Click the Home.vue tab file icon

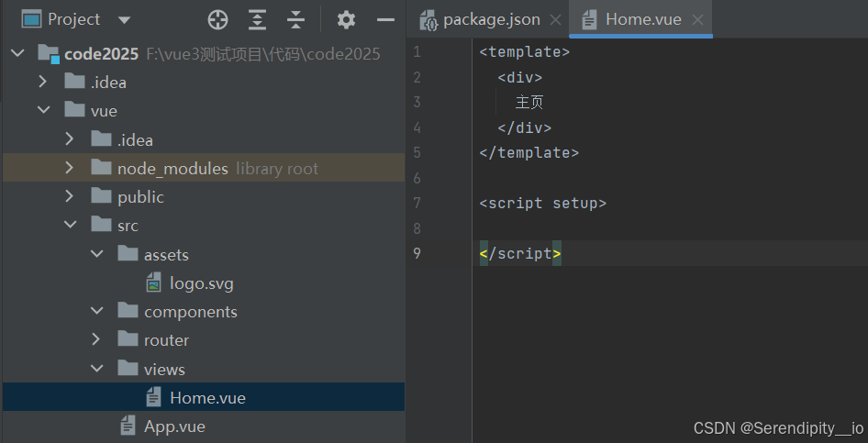[590, 20]
